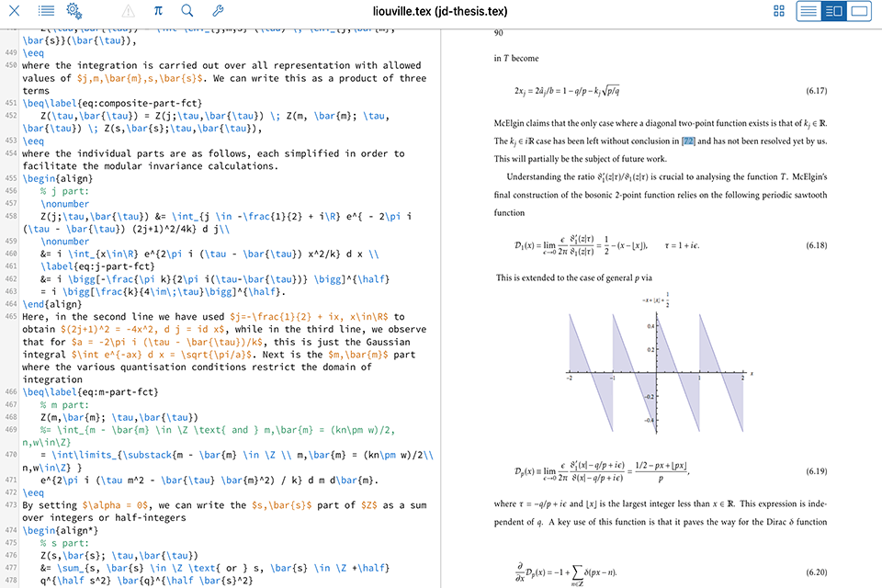Show the warnings triangle panel

pos(129,11)
